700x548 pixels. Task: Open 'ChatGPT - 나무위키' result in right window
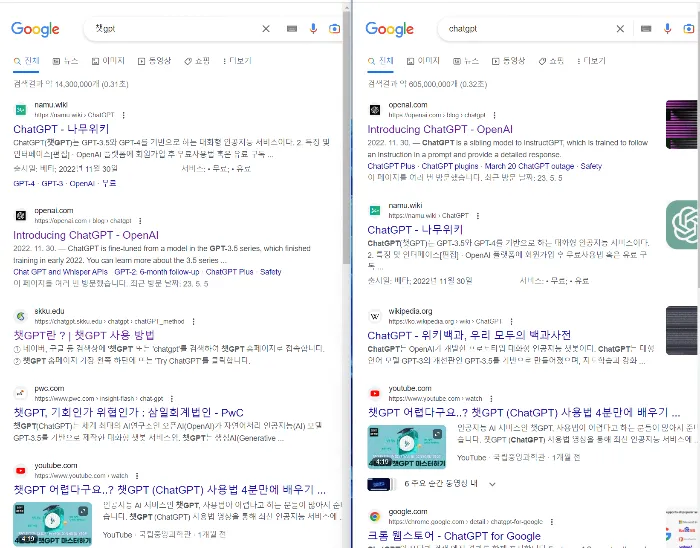pyautogui.click(x=415, y=230)
